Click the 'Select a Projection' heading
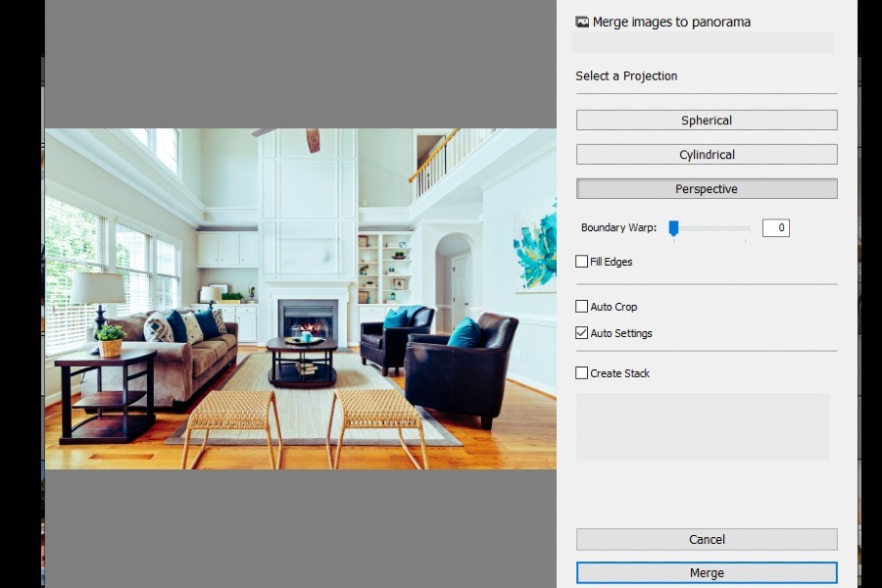Image resolution: width=882 pixels, height=588 pixels. 626,76
